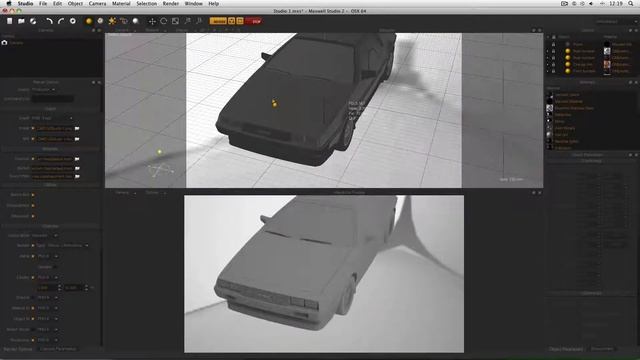Click the orange pivot marker on car hood
This screenshot has height=360, width=640.
pos(274,103)
